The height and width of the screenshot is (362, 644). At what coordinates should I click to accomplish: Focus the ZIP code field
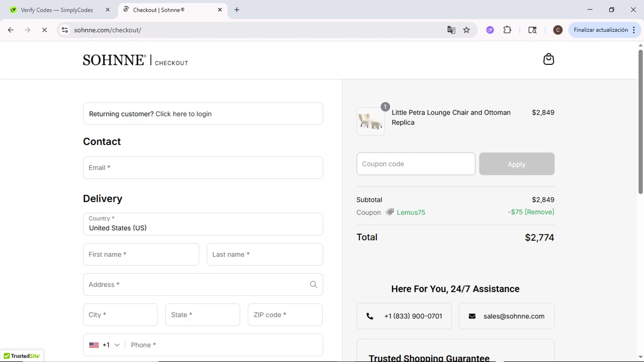click(x=285, y=315)
